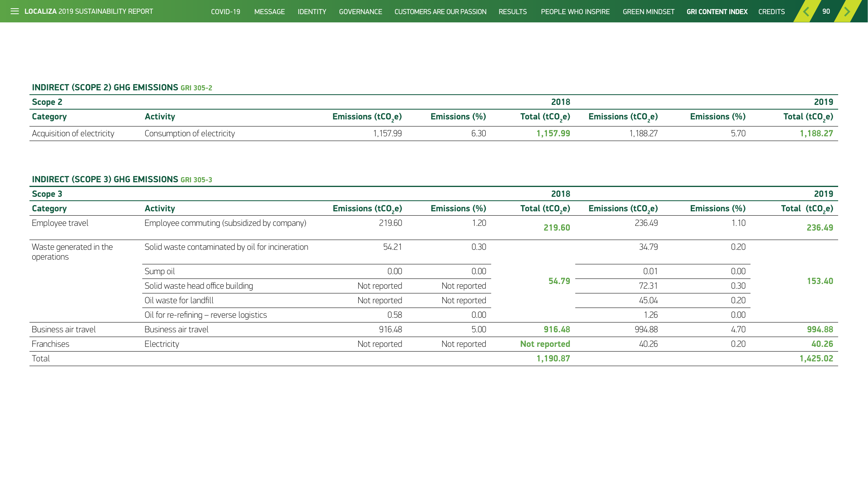The image size is (868, 491).
Task: Open People Who Inspire section
Action: point(575,12)
